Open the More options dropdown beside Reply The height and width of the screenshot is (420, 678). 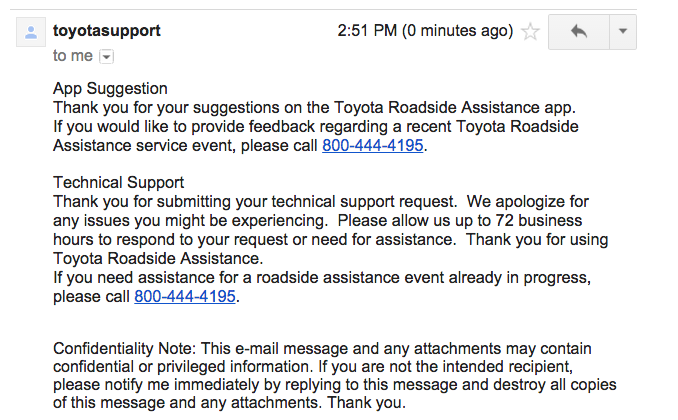pyautogui.click(x=622, y=31)
